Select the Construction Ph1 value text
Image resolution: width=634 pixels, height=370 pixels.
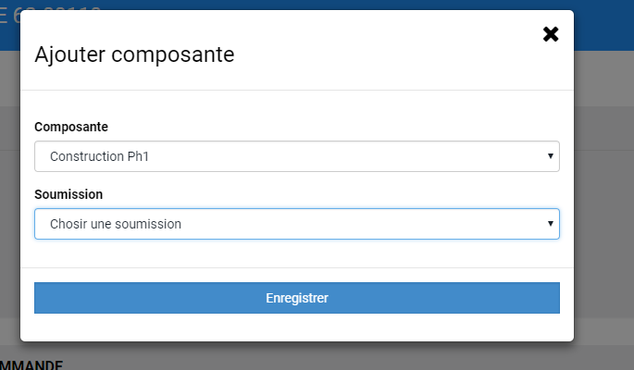point(99,156)
